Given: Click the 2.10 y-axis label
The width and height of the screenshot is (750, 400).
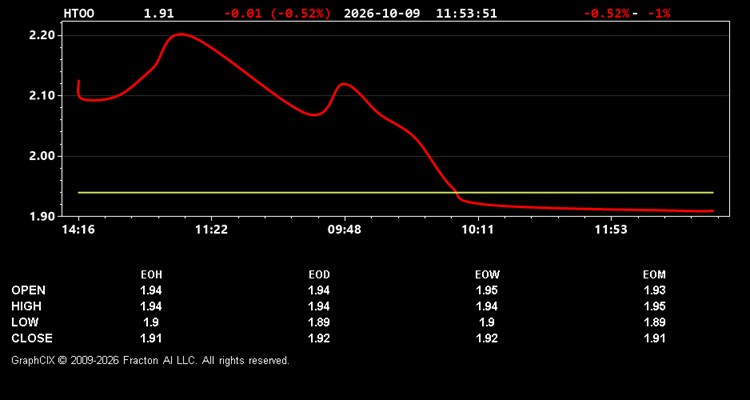Looking at the screenshot, I should [x=44, y=96].
